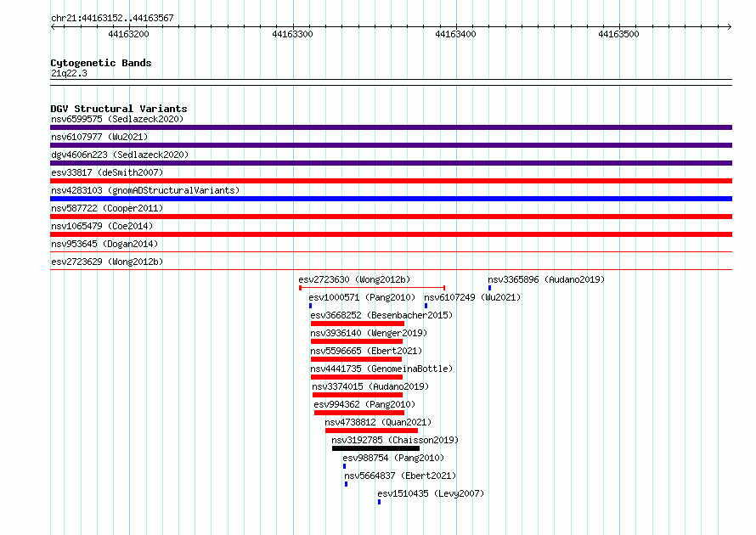Click esv3668252 (Besenbacher2015) label
The image size is (756, 535).
coord(381,315)
